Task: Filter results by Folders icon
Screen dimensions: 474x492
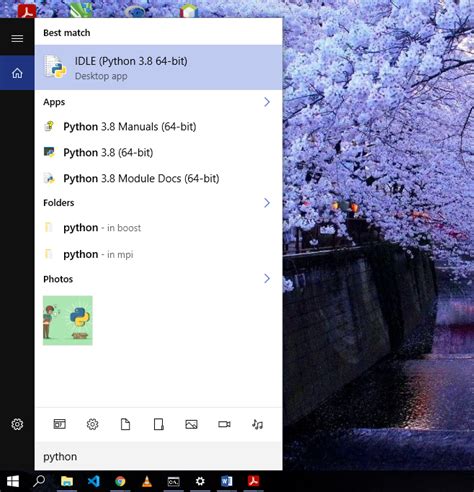Action: click(x=159, y=424)
